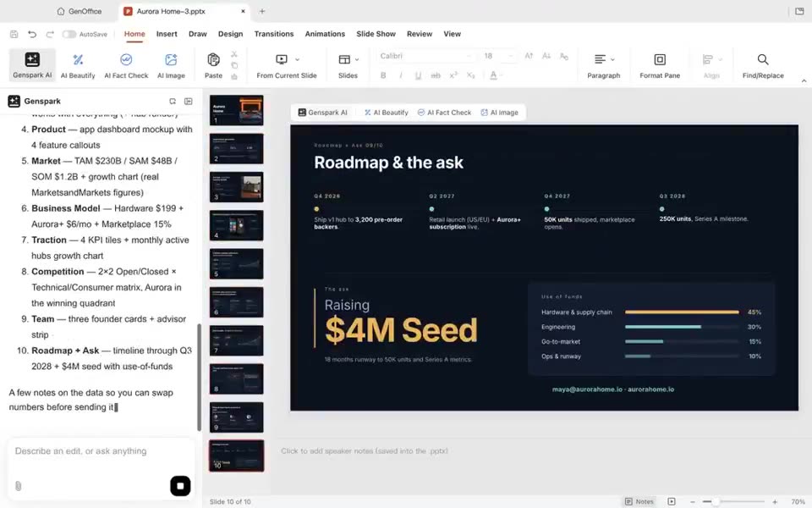Add a new document tab
Viewport: 812px width, 508px height.
(x=262, y=11)
